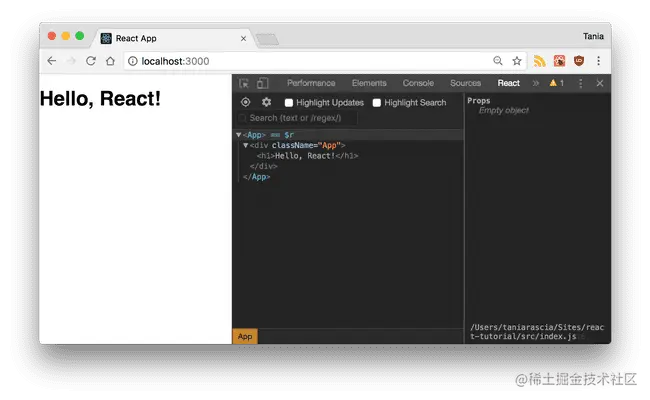This screenshot has width=650, height=400.
Task: Reload the localhost page
Action: point(91,61)
